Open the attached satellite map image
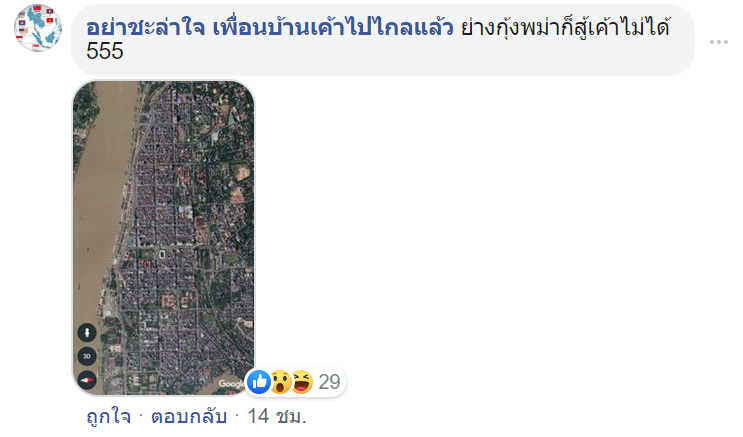 pyautogui.click(x=163, y=237)
